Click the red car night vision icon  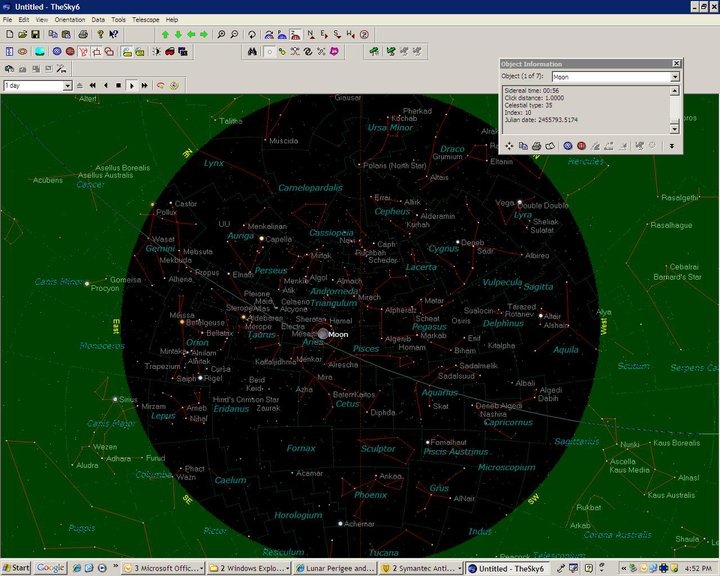170,51
